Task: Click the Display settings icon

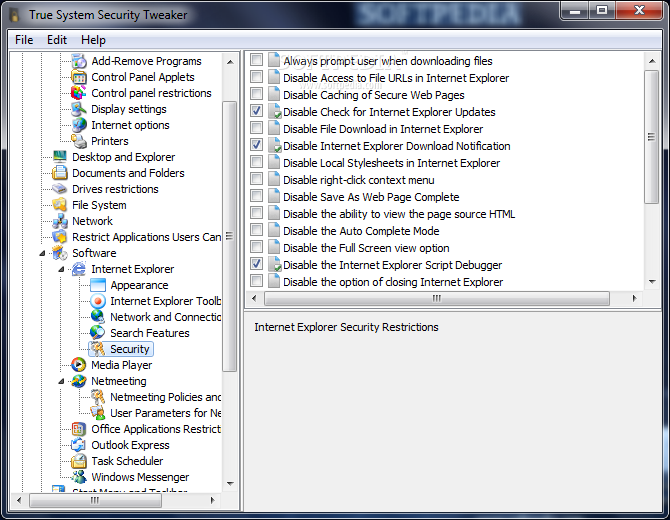Action: point(79,109)
